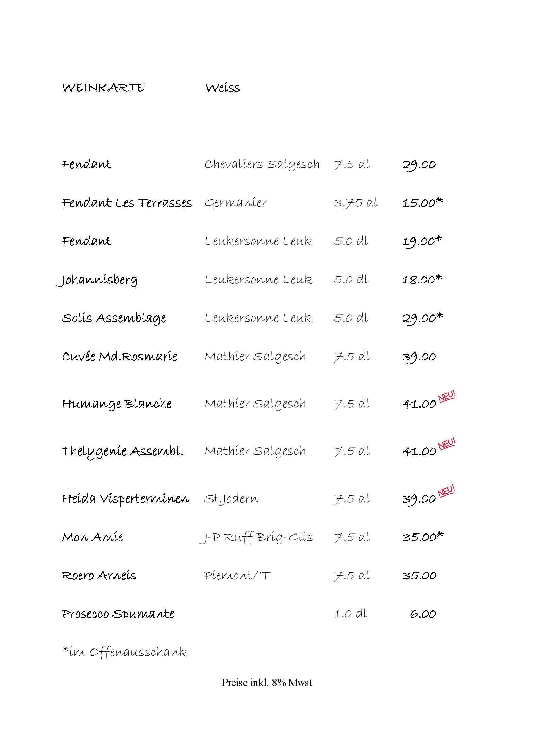Select the Weiss section title
Viewport: 534px width, 756px height.
pyautogui.click(x=223, y=88)
